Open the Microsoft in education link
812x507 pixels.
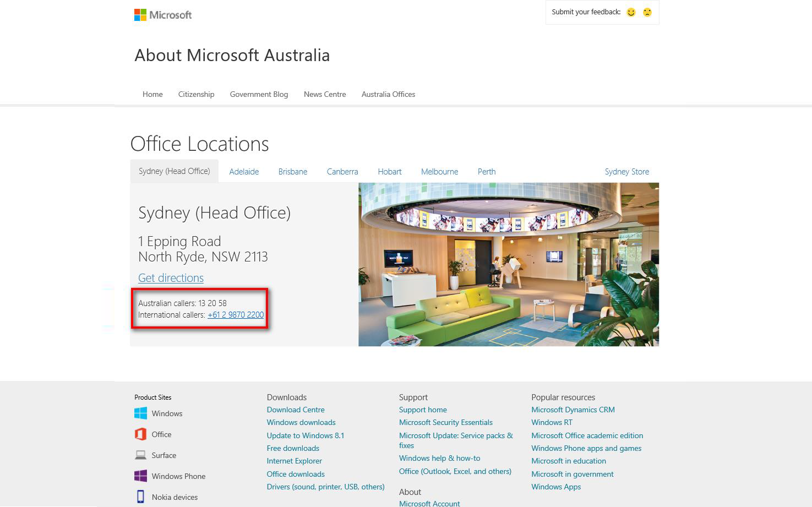click(x=569, y=461)
